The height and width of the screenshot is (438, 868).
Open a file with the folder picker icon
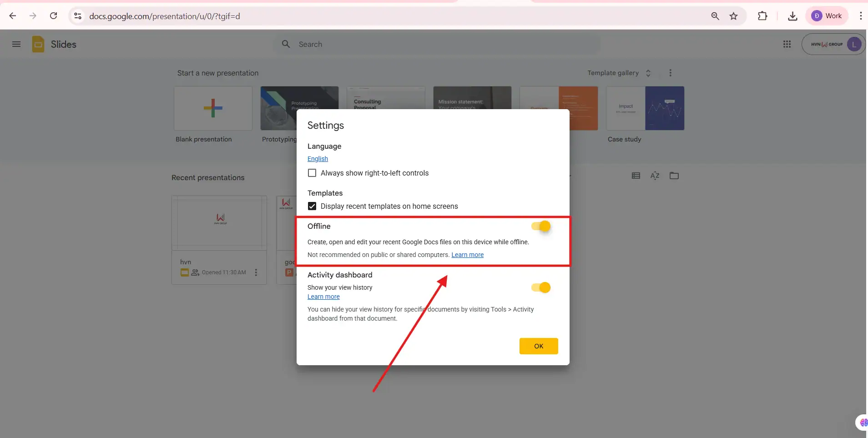[x=674, y=176]
